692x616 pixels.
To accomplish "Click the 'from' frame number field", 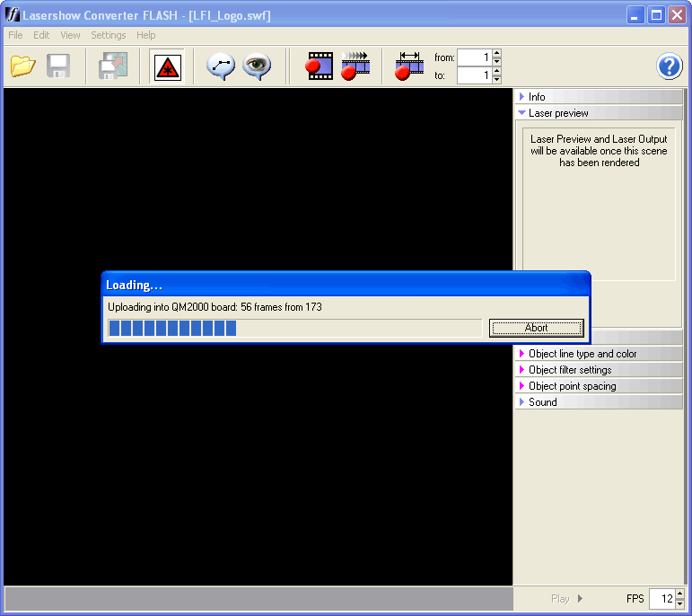I will point(474,57).
